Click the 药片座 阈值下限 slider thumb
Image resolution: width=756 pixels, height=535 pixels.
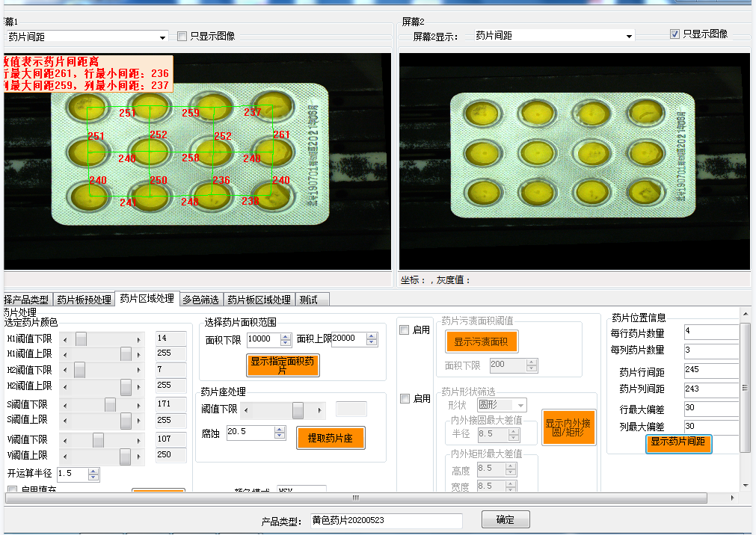point(298,410)
